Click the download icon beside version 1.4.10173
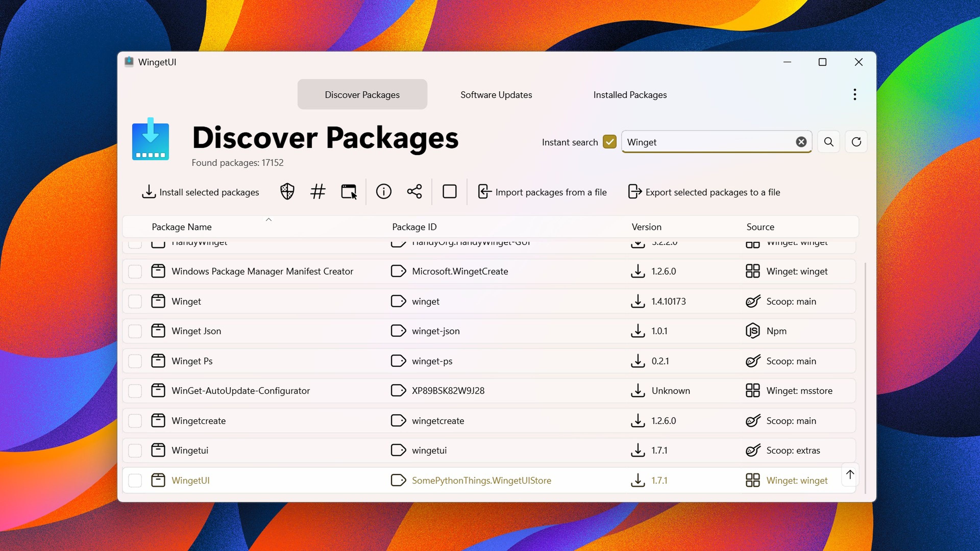This screenshot has height=551, width=980. point(638,301)
